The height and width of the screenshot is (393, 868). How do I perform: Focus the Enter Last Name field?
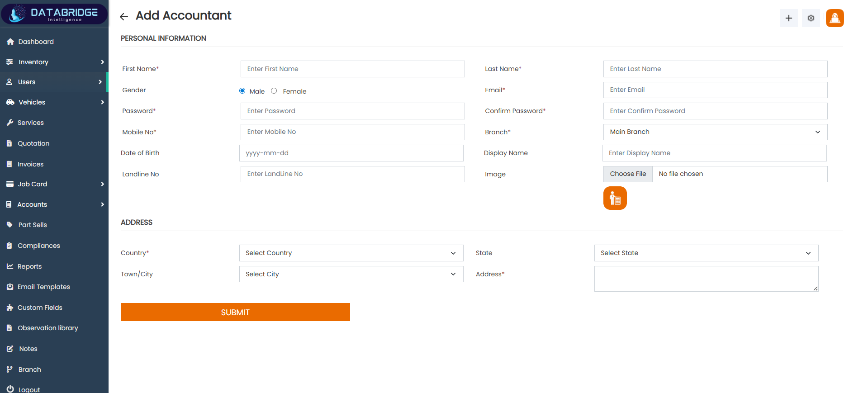(715, 69)
